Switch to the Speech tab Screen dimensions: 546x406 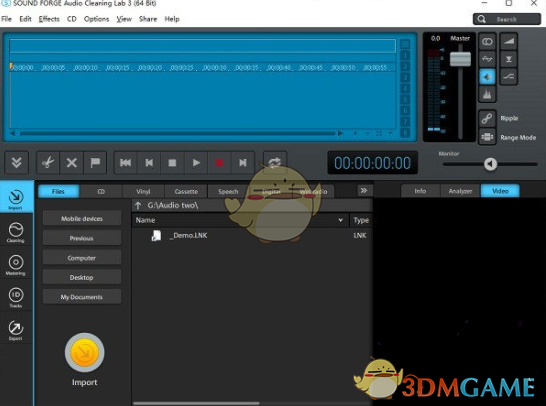point(228,191)
